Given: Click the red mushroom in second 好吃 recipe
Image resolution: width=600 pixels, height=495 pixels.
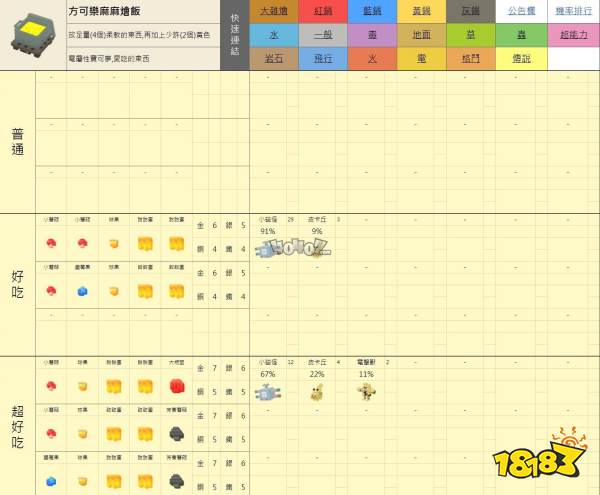Looking at the screenshot, I should pos(51,291).
